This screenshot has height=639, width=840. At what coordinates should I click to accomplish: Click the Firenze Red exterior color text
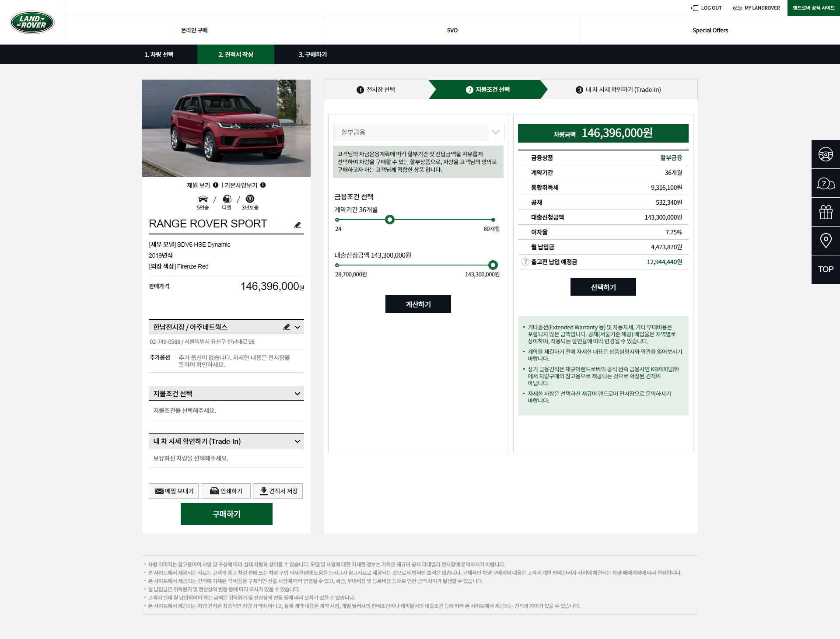tap(192, 266)
